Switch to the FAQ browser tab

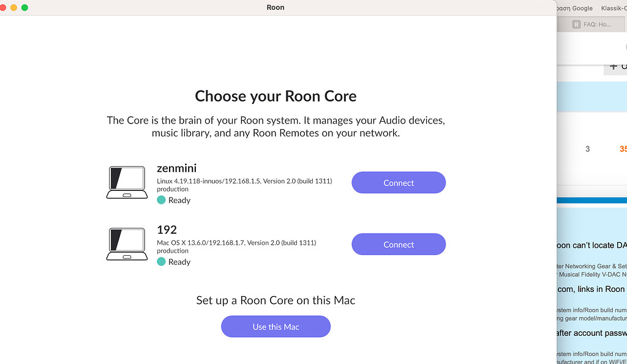[597, 24]
